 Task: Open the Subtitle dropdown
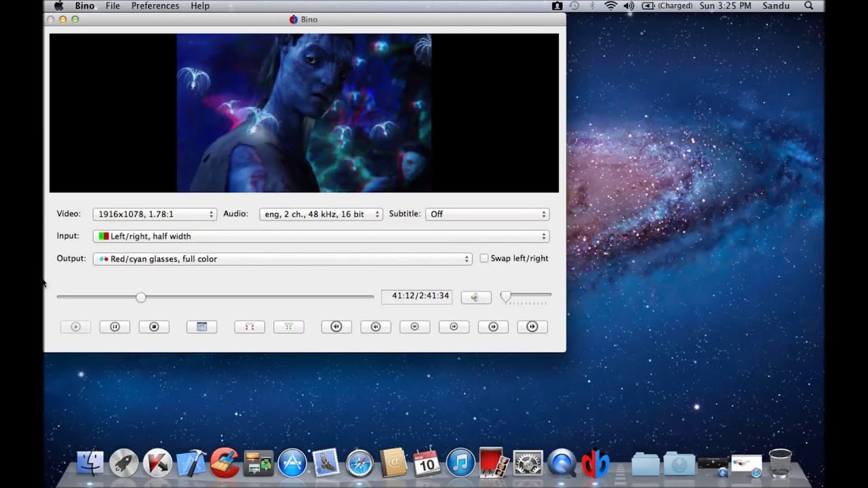point(487,214)
